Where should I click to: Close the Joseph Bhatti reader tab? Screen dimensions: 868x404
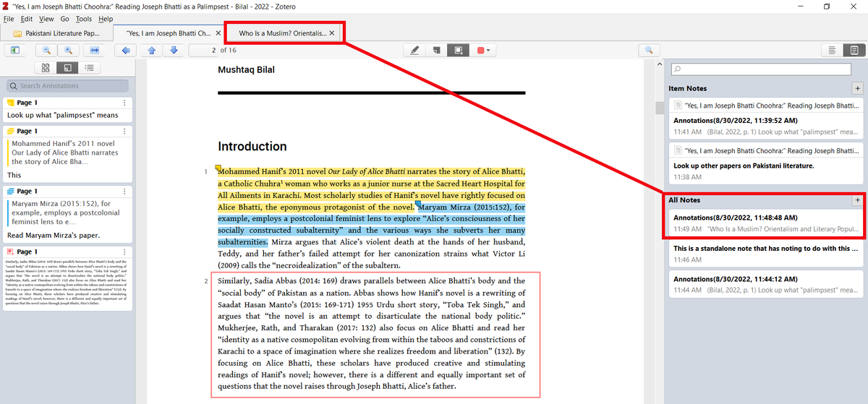(218, 33)
